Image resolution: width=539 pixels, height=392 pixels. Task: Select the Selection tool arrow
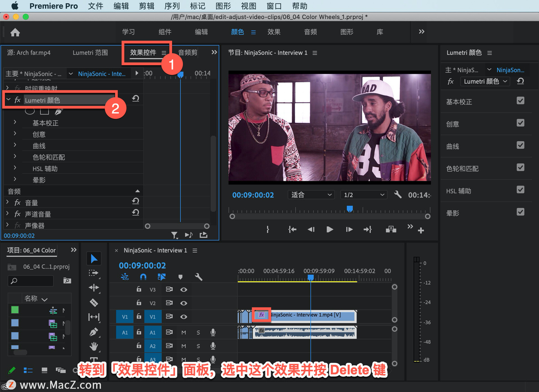coord(94,259)
